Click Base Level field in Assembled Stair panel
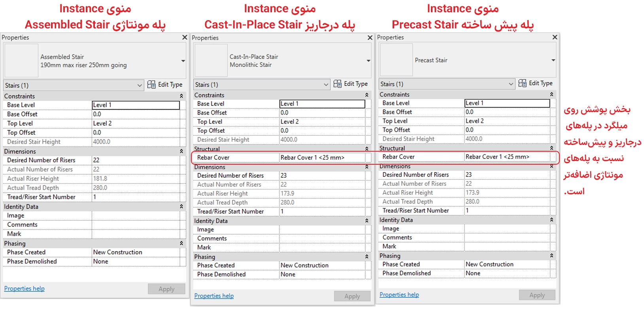The image size is (644, 327). click(136, 105)
